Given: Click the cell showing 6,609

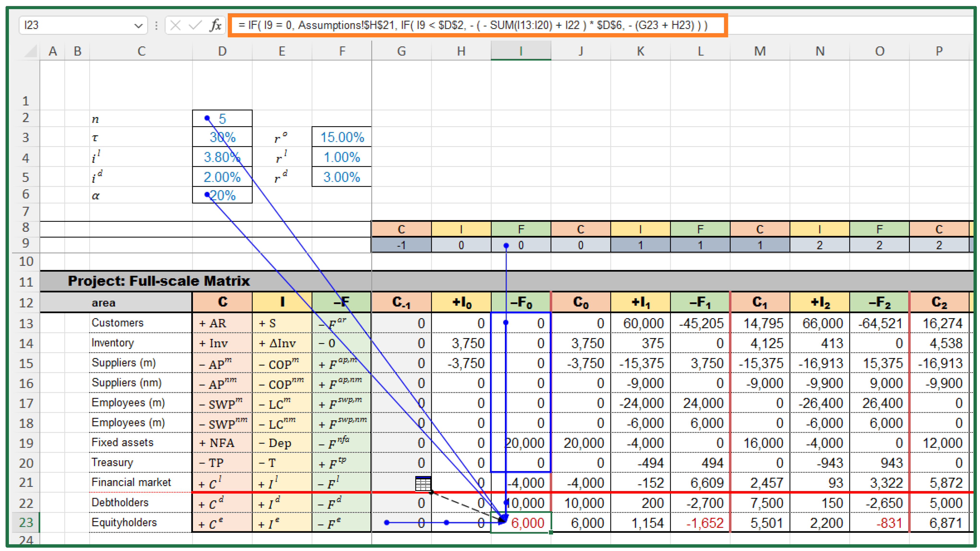Looking at the screenshot, I should [x=700, y=482].
